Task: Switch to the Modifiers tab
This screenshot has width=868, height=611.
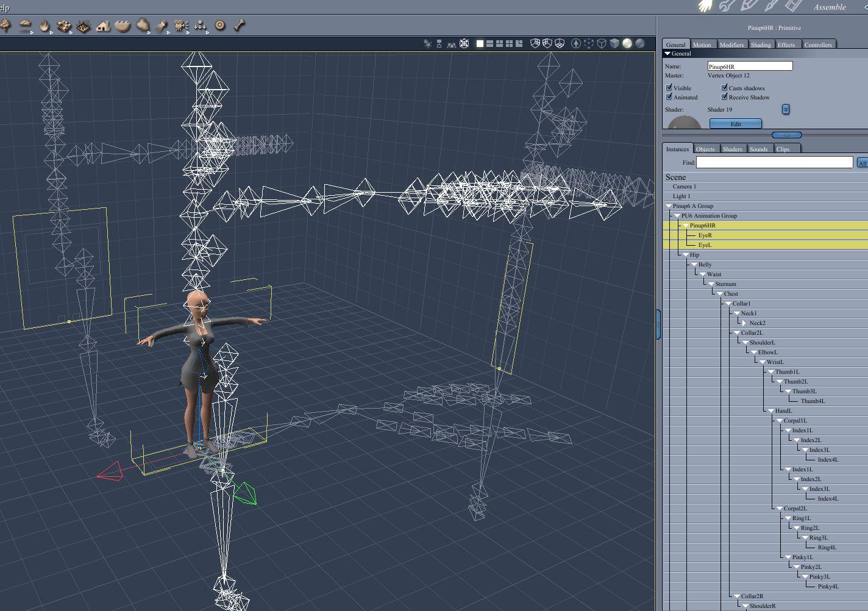Action: (x=731, y=45)
